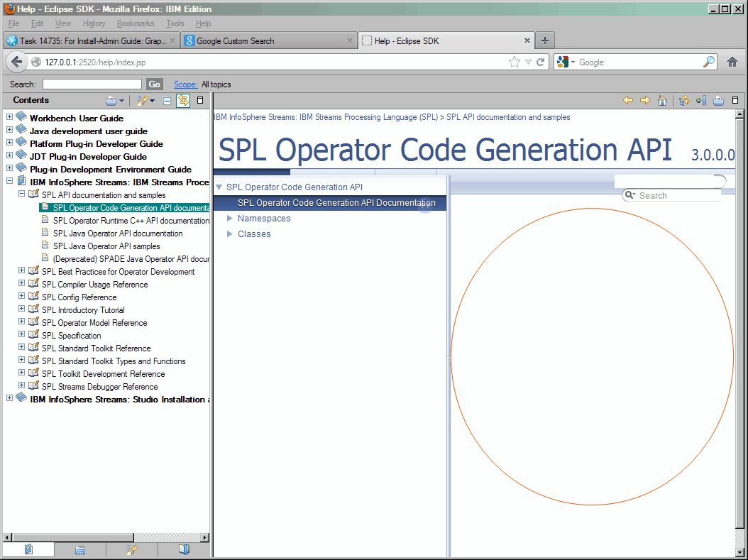
Task: Go back in the help content pane
Action: 628,100
